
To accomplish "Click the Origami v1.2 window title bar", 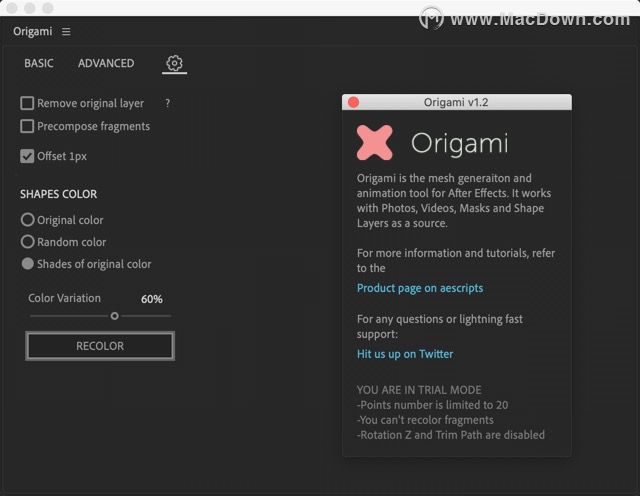I will pyautogui.click(x=456, y=102).
